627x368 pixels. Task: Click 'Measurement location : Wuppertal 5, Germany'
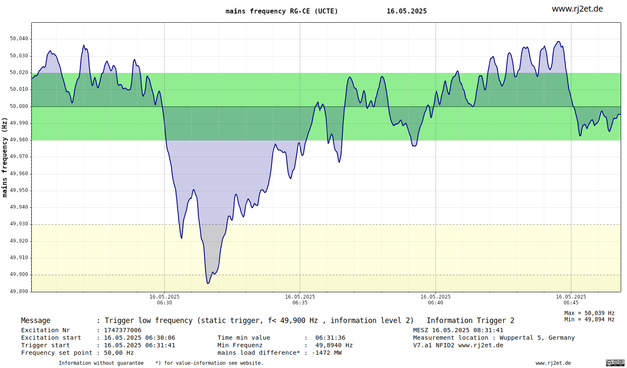(494, 338)
